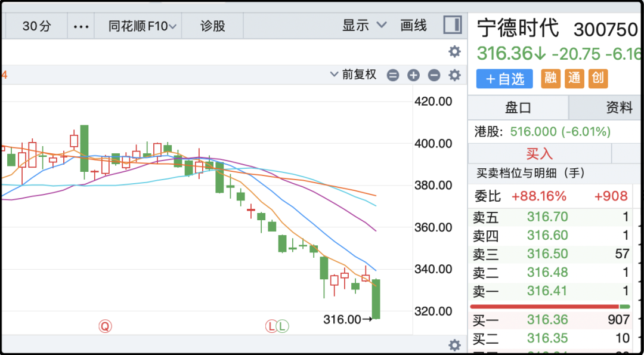The width and height of the screenshot is (644, 355).
Task: Select 卖五 row at 316.70
Action: (551, 217)
